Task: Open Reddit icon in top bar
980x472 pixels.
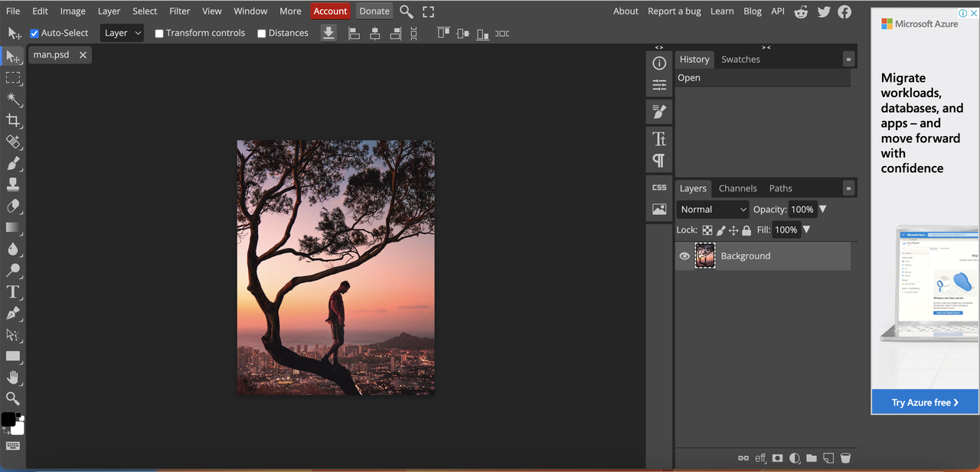Action: coord(802,11)
